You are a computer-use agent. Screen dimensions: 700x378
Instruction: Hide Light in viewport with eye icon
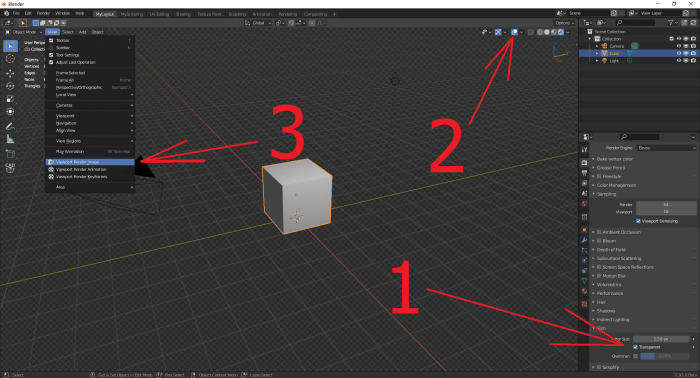(679, 61)
